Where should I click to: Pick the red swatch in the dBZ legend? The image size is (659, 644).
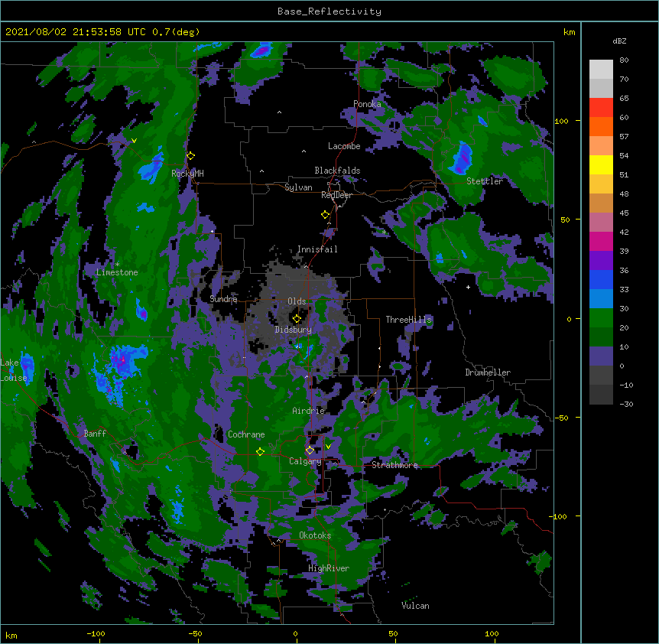(x=601, y=108)
